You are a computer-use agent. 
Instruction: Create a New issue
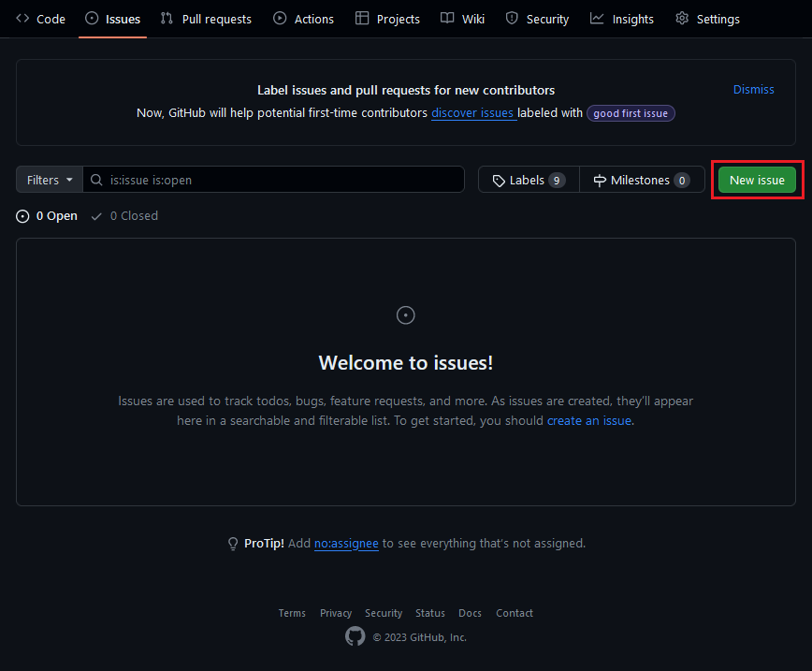pyautogui.click(x=757, y=180)
